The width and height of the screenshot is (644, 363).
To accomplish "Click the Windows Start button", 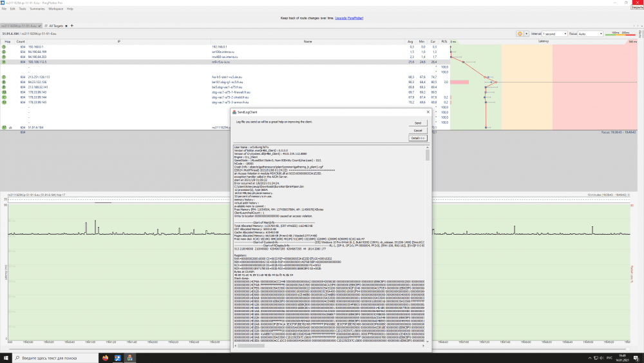I will click(x=5, y=357).
